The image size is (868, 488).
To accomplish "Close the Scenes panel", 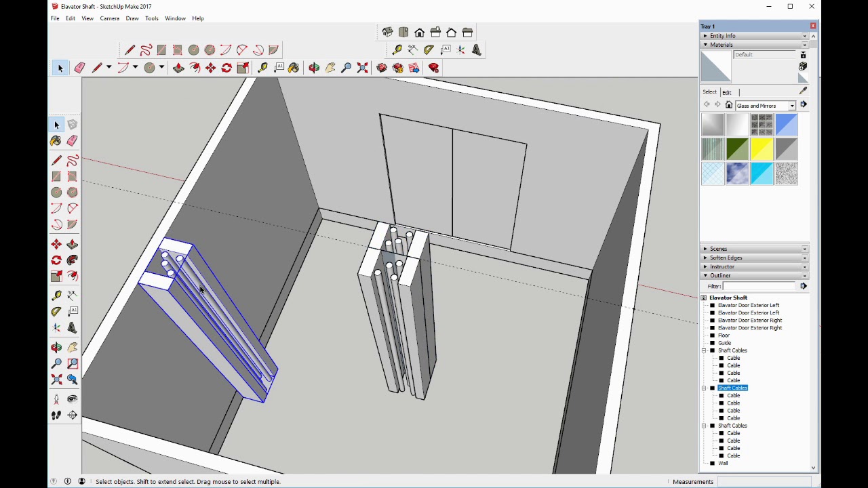I will click(x=805, y=249).
